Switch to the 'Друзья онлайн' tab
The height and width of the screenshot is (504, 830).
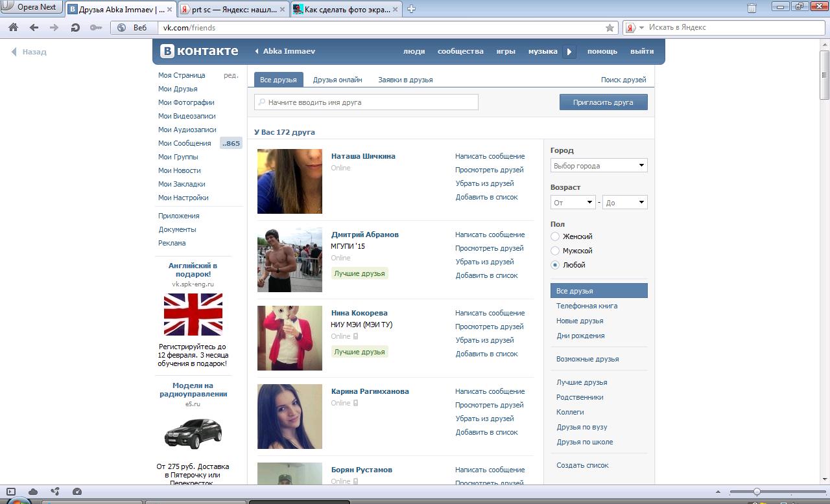pos(337,80)
